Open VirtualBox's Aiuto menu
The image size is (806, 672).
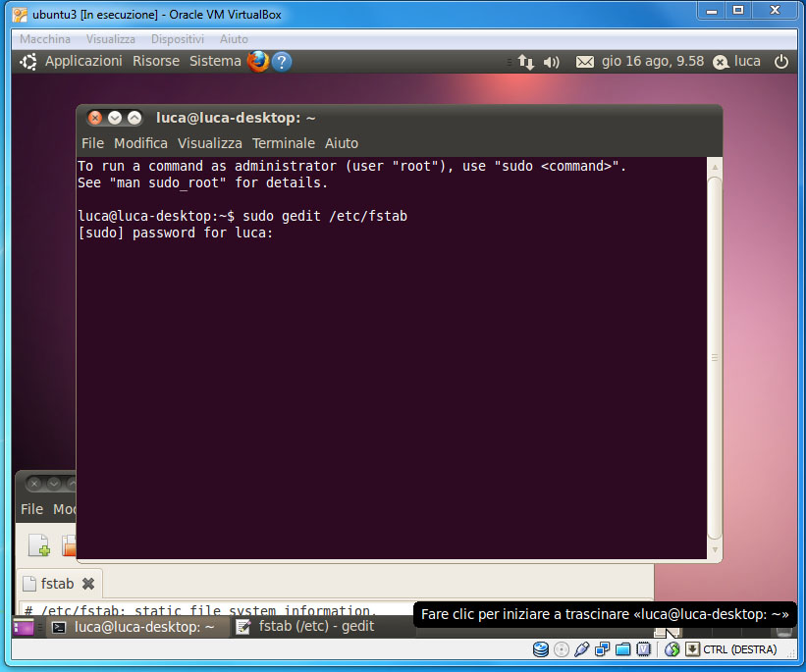coord(234,39)
